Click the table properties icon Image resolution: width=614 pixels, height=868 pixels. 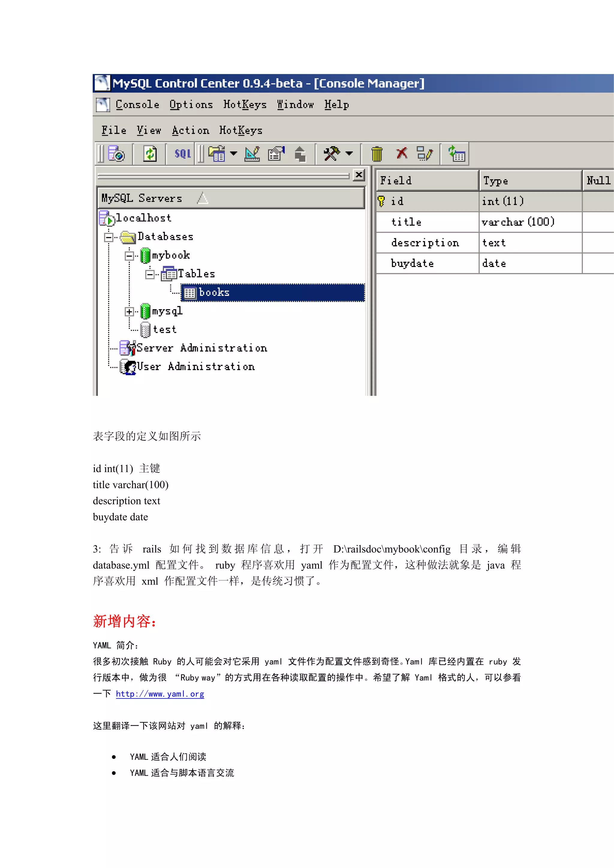click(276, 154)
